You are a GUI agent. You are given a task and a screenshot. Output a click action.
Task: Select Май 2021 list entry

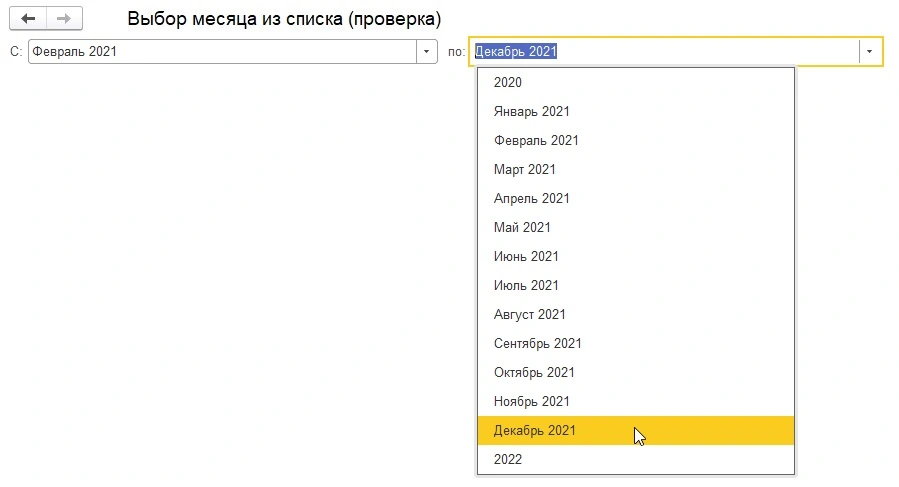pyautogui.click(x=522, y=228)
